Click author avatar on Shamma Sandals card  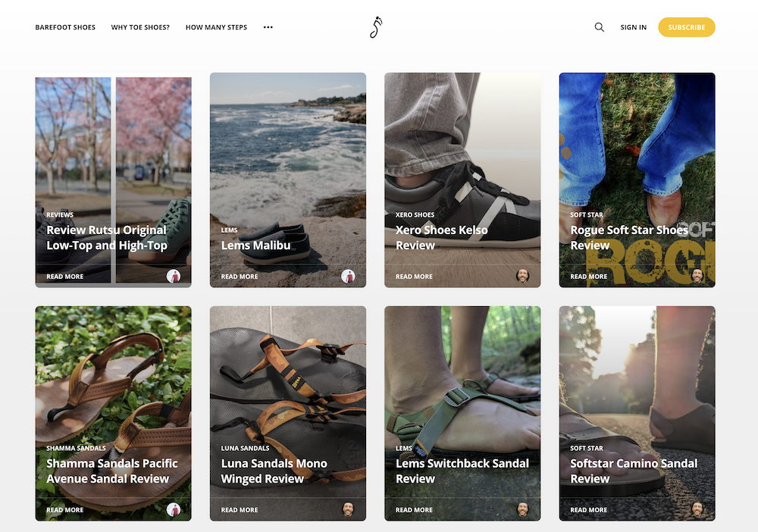click(174, 509)
